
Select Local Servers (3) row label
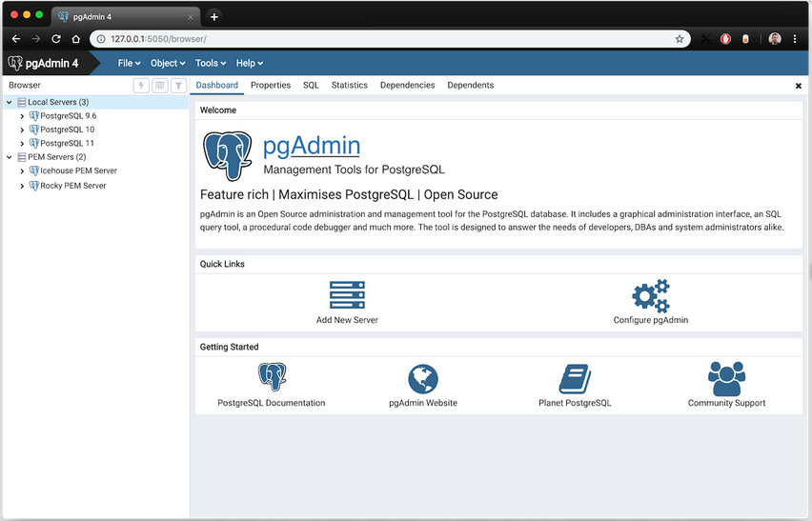(x=58, y=102)
